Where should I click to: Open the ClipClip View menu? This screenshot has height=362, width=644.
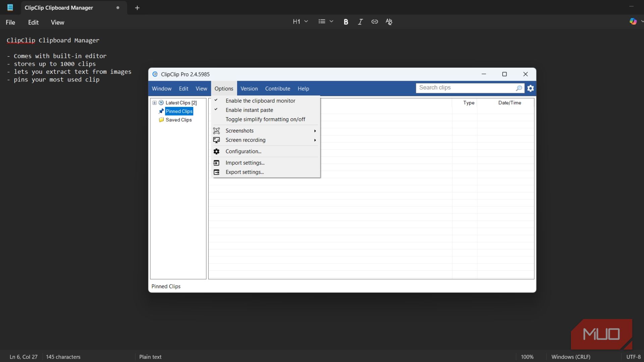[201, 88]
